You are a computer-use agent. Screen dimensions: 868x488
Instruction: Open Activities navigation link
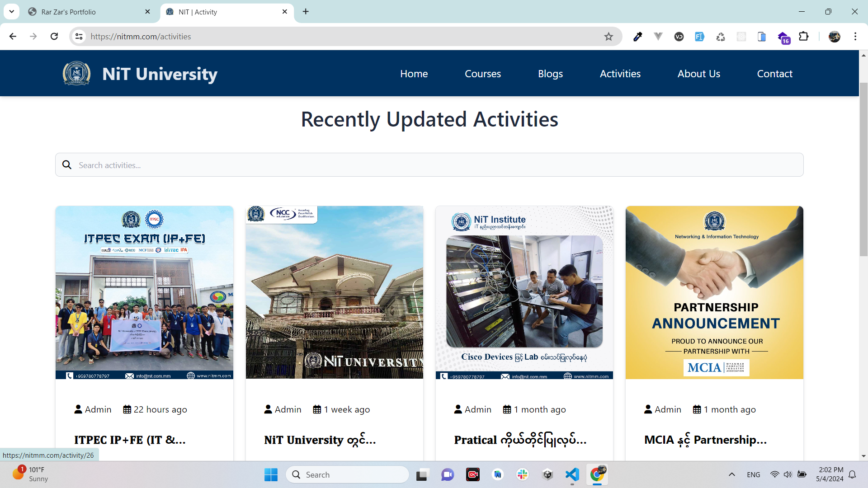point(620,74)
